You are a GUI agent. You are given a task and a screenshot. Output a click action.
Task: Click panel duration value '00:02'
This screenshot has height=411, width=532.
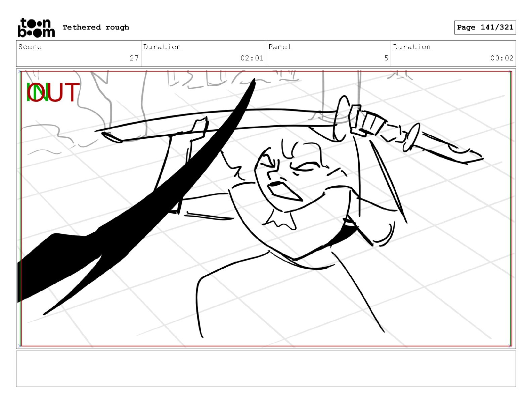coord(502,58)
